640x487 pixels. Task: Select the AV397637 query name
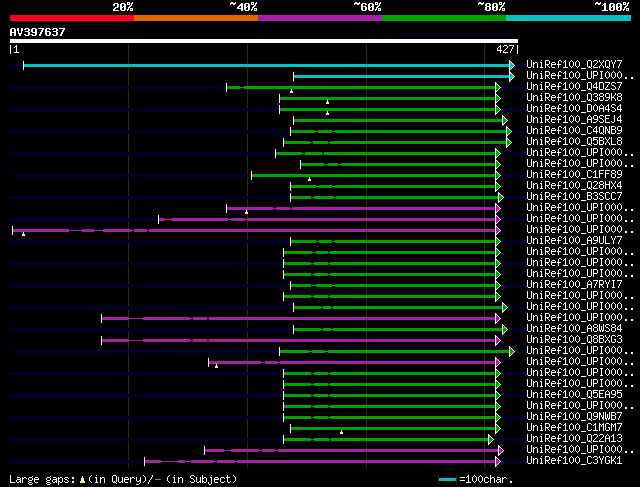pyautogui.click(x=38, y=32)
